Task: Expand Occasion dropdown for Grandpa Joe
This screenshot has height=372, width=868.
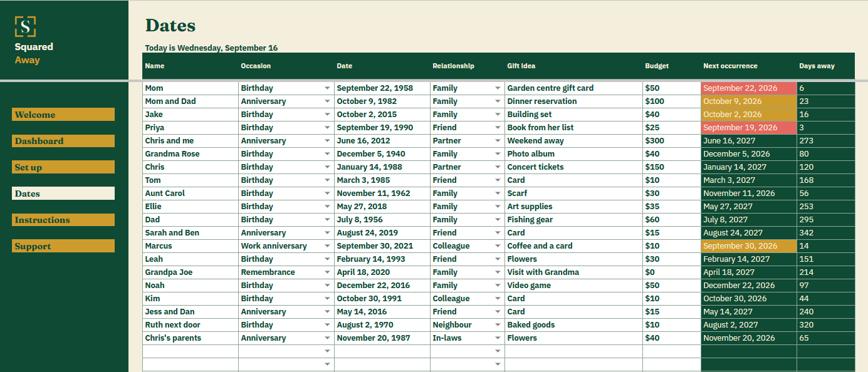Action: point(327,272)
